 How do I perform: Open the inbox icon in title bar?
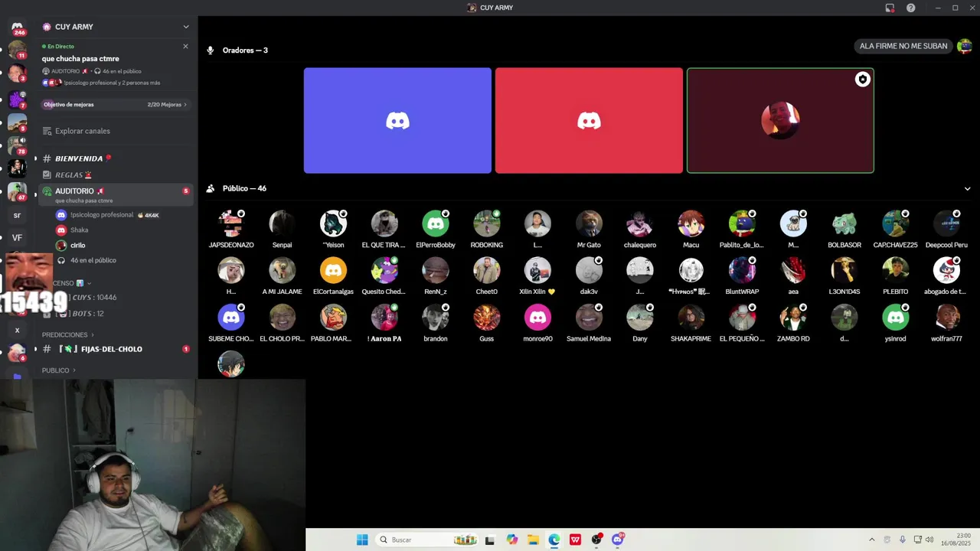[x=890, y=8]
